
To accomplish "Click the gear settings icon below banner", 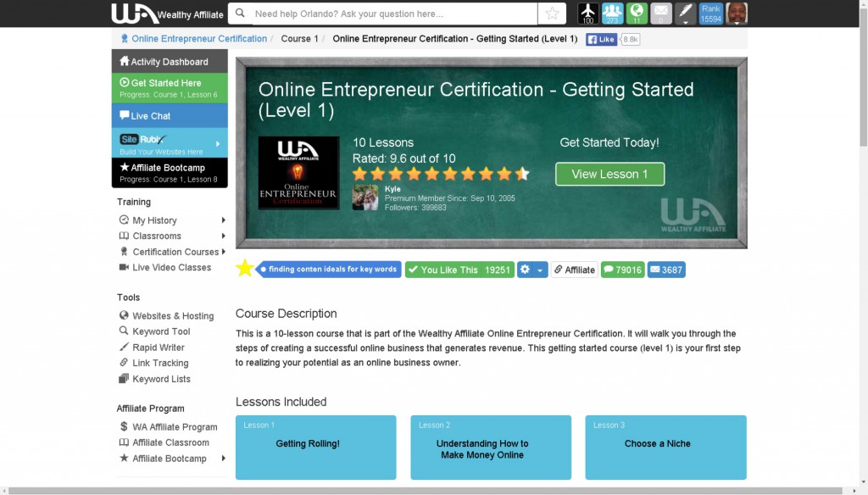I will coord(525,270).
